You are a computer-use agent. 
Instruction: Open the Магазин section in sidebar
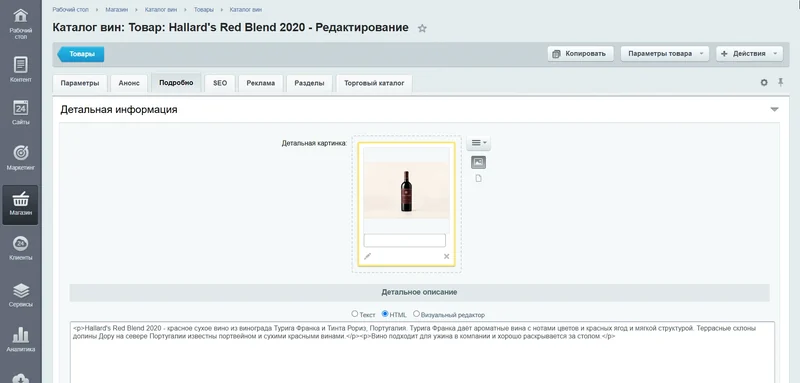pyautogui.click(x=20, y=205)
